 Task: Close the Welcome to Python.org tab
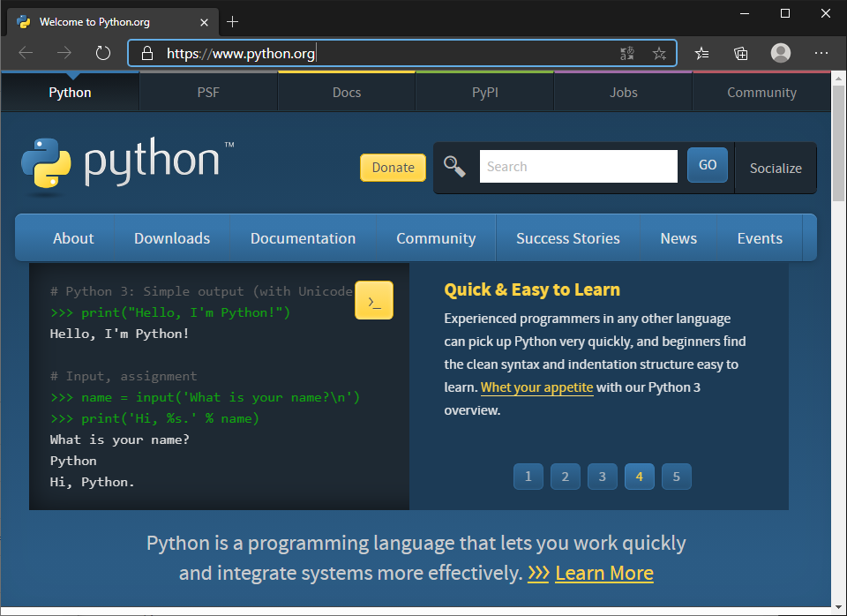(204, 22)
